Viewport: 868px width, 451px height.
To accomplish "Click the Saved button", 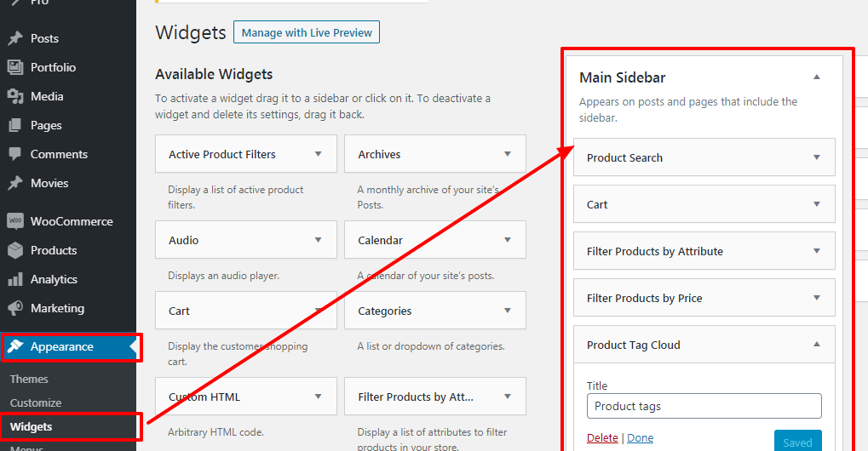I will point(797,441).
